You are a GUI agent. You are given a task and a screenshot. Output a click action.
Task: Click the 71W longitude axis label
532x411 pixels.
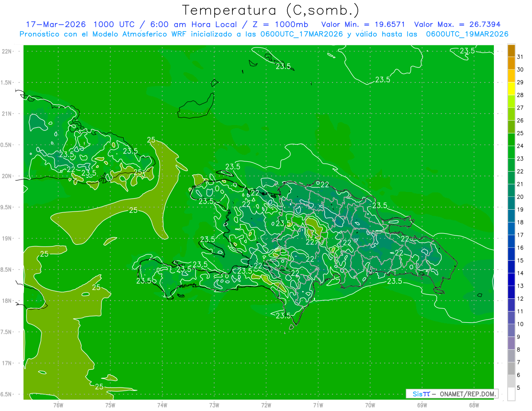(318, 405)
